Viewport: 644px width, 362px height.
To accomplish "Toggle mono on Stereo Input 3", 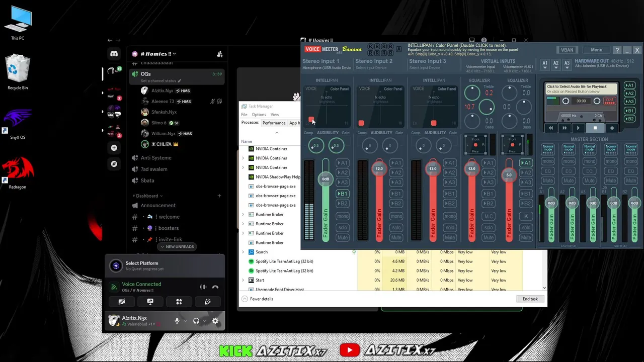I will tap(450, 216).
